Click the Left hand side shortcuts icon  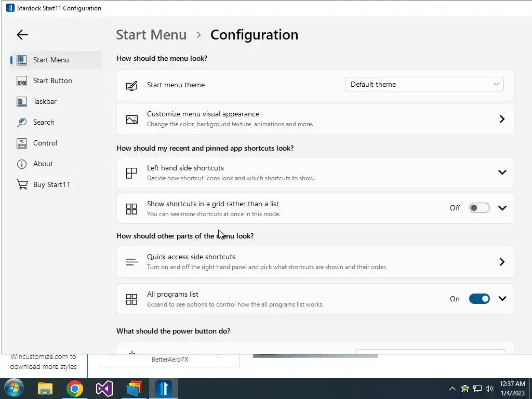131,173
